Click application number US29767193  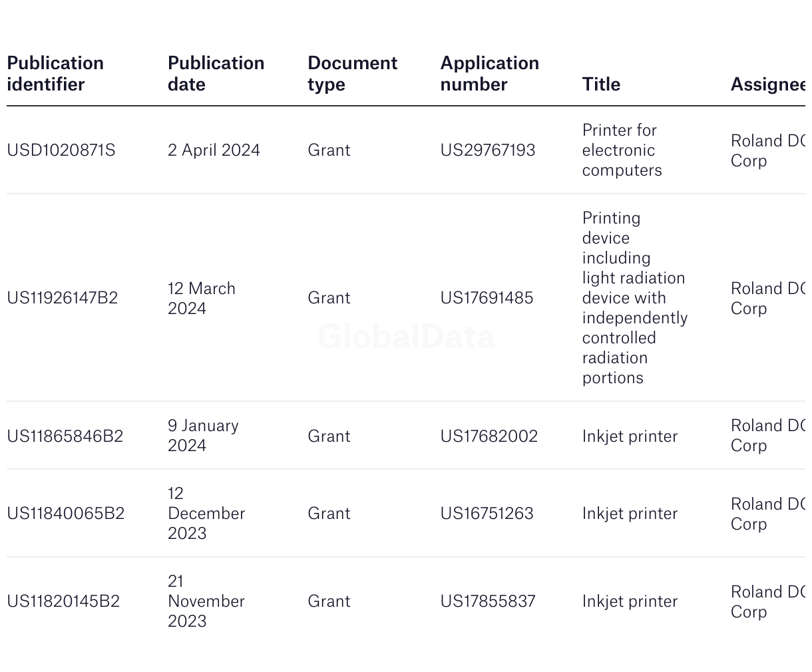(488, 150)
